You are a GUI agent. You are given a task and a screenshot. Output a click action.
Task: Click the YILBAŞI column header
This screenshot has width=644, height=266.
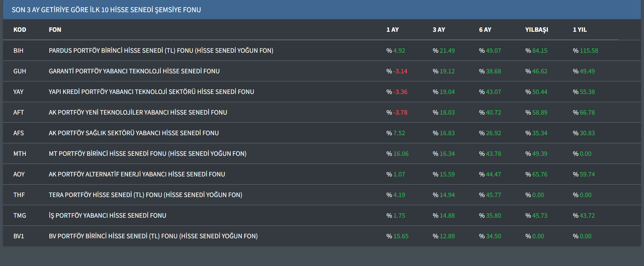tap(536, 30)
